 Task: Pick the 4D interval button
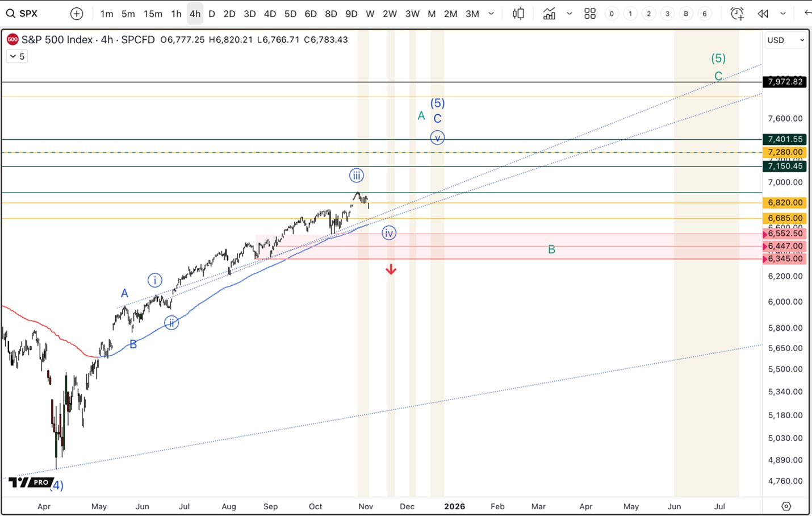coord(270,14)
